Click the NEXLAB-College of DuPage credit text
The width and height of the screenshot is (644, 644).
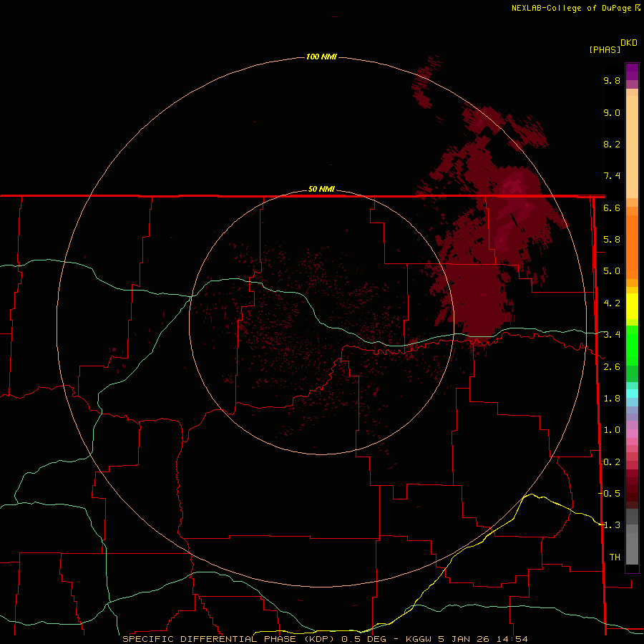point(571,8)
